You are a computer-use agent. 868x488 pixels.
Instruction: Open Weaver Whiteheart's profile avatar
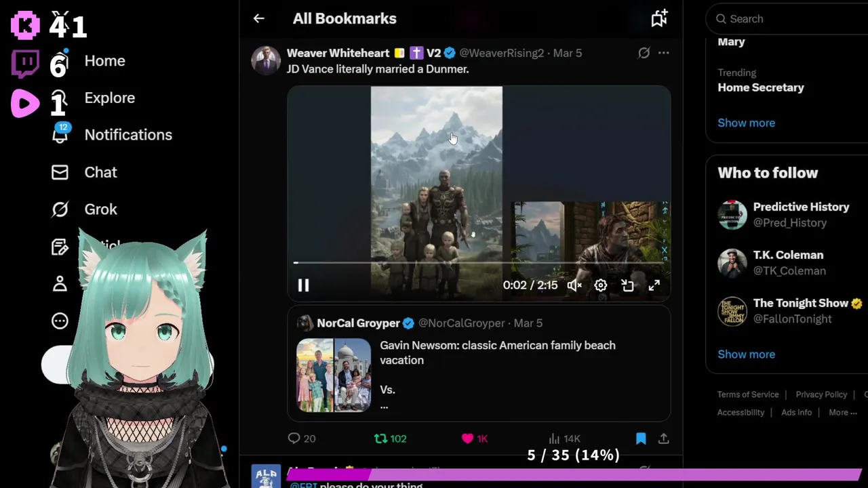pyautogui.click(x=266, y=61)
